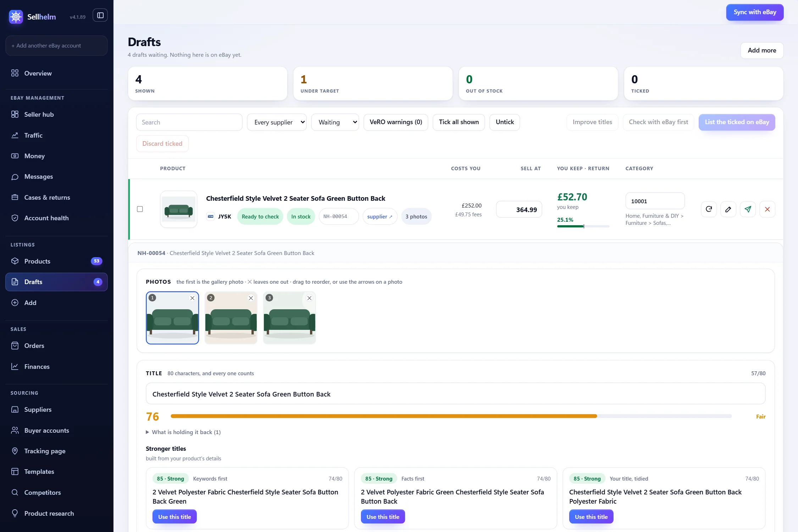Tick the Chesterfield sofa draft checkbox
Image resolution: width=798 pixels, height=532 pixels.
click(140, 209)
